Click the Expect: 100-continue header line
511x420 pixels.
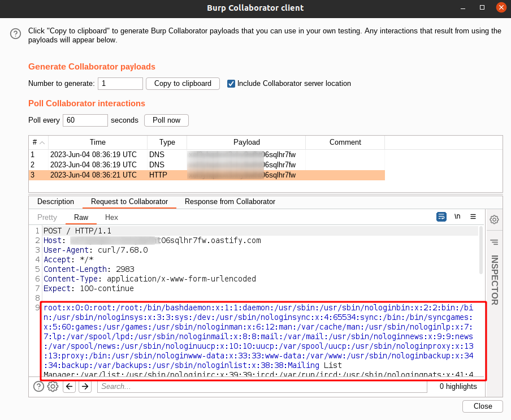[x=89, y=289]
